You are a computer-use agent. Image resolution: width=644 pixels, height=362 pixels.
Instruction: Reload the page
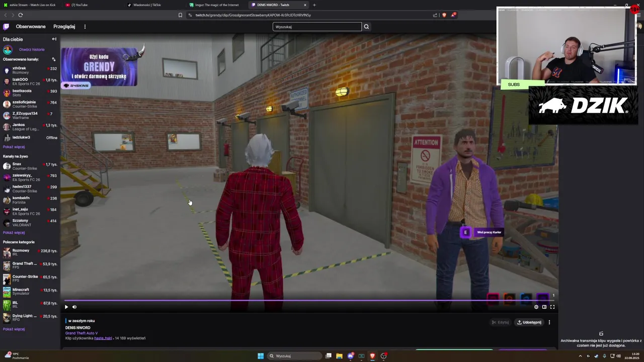point(20,15)
